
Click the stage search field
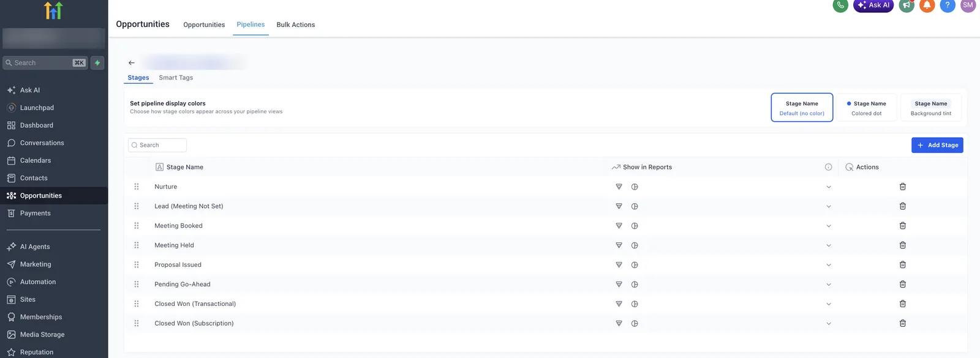click(x=157, y=145)
